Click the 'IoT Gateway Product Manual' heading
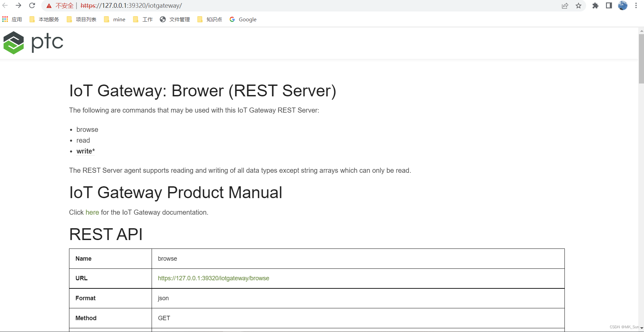 click(176, 192)
